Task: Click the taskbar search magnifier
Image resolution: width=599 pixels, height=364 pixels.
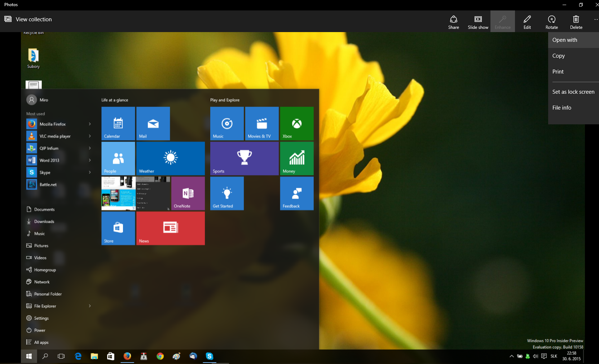Action: 45,356
